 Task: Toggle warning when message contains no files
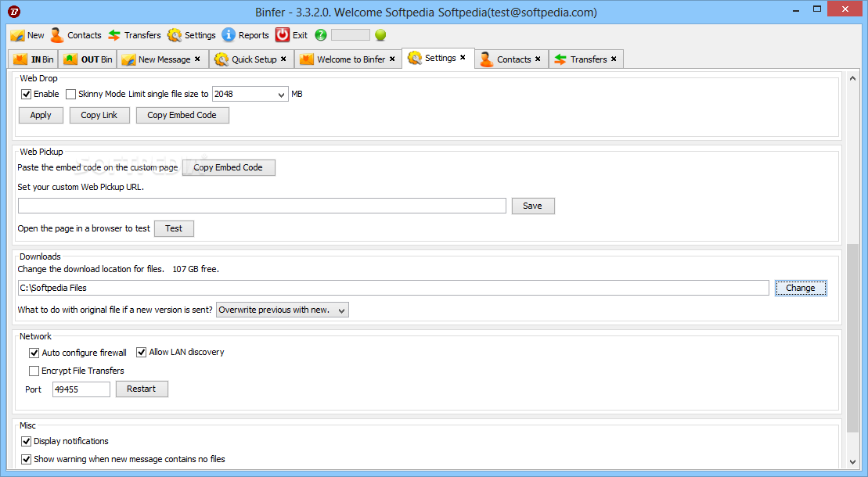(26, 459)
